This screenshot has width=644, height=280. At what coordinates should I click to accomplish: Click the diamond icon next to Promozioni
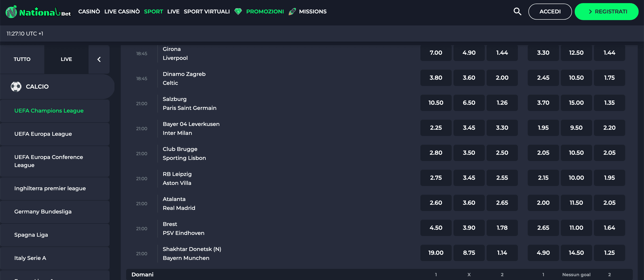[x=238, y=11]
